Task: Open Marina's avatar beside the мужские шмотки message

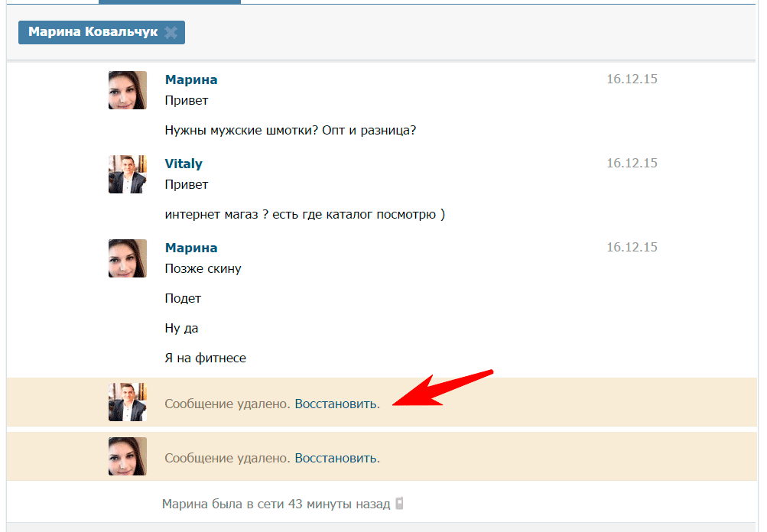Action: coord(127,90)
